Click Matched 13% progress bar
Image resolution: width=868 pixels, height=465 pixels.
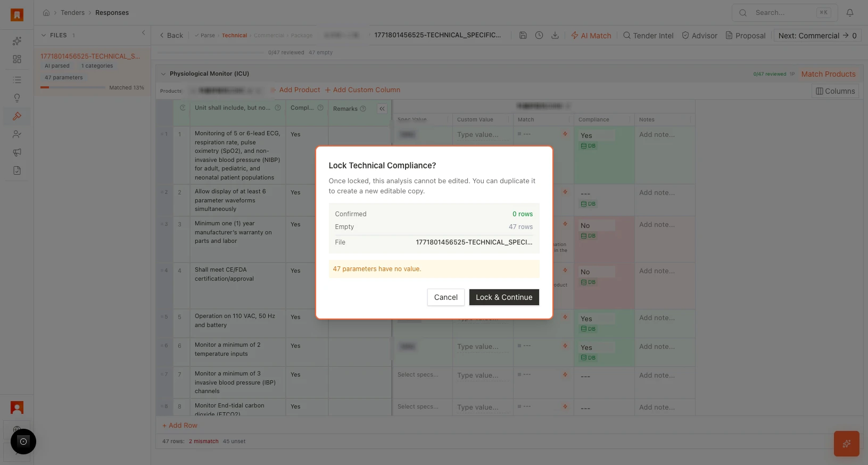[73, 87]
